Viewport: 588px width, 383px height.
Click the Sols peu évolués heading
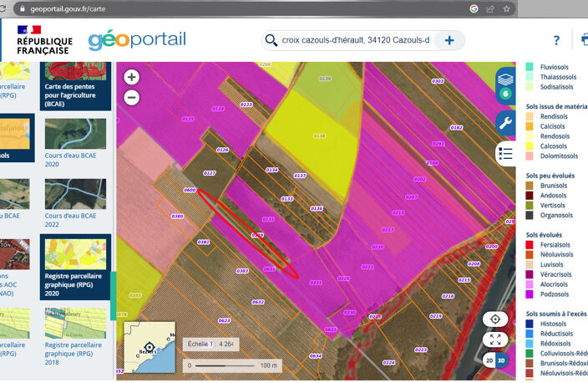click(x=550, y=176)
